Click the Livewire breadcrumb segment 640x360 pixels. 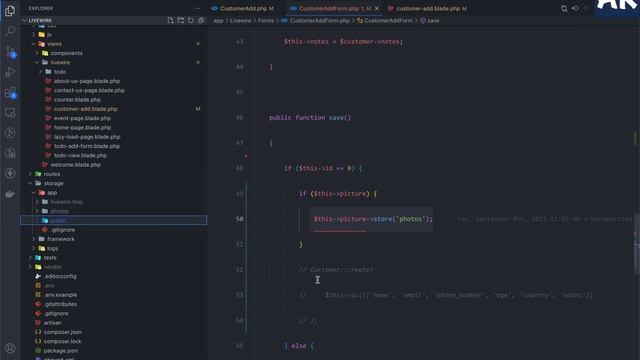pyautogui.click(x=240, y=20)
